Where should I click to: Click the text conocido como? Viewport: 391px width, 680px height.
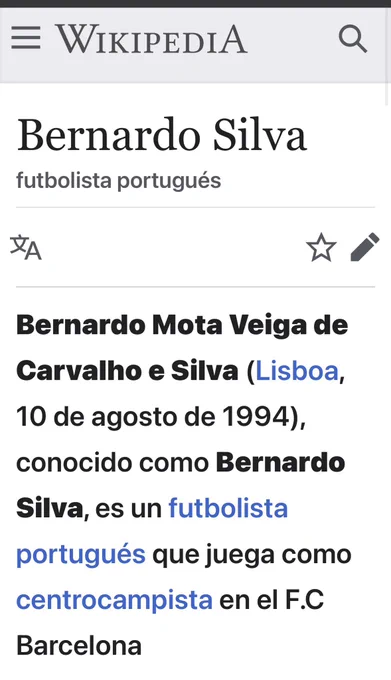click(113, 463)
